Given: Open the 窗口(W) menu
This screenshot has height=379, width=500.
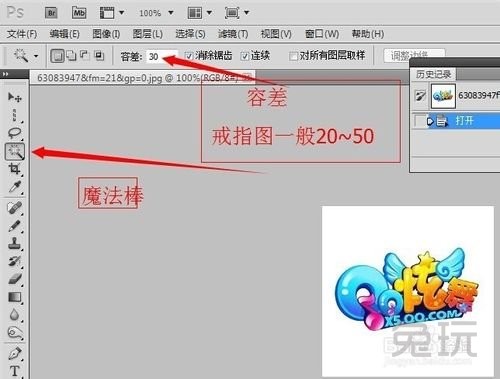Looking at the screenshot, I should 322,34.
